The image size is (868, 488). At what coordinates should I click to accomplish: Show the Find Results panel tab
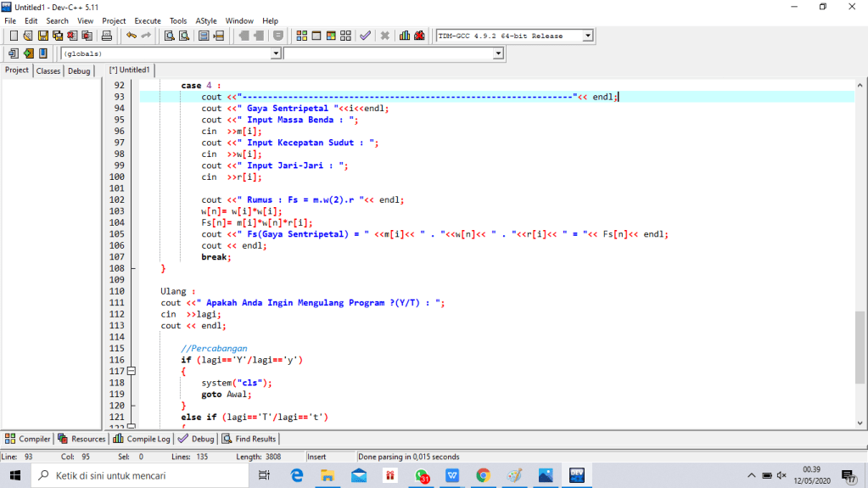pyautogui.click(x=249, y=439)
